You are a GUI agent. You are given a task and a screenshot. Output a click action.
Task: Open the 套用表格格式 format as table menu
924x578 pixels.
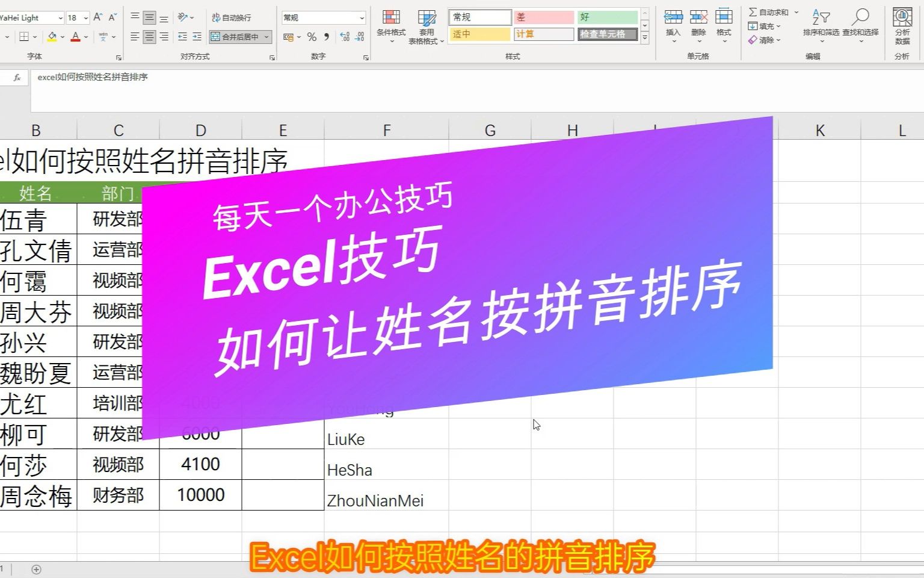click(x=426, y=27)
